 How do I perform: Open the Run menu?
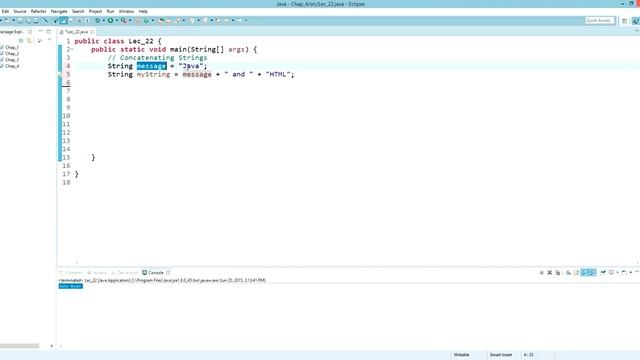click(x=110, y=11)
